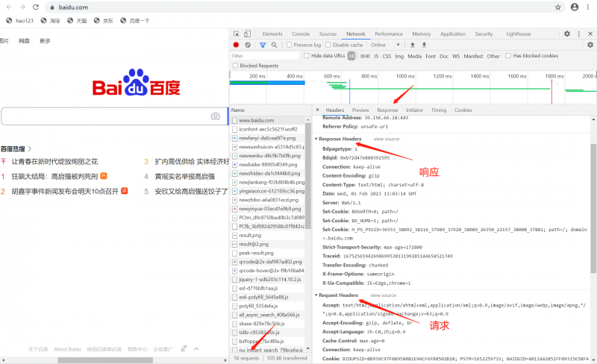This screenshot has width=597, height=364.
Task: Open the hao123 bookmark
Action: point(20,21)
